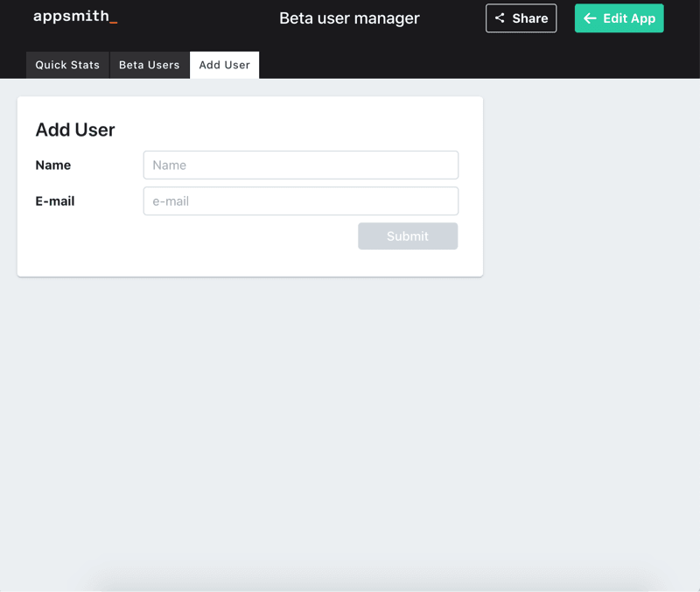Select the Add User tab
This screenshot has height=592, width=700.
click(224, 65)
